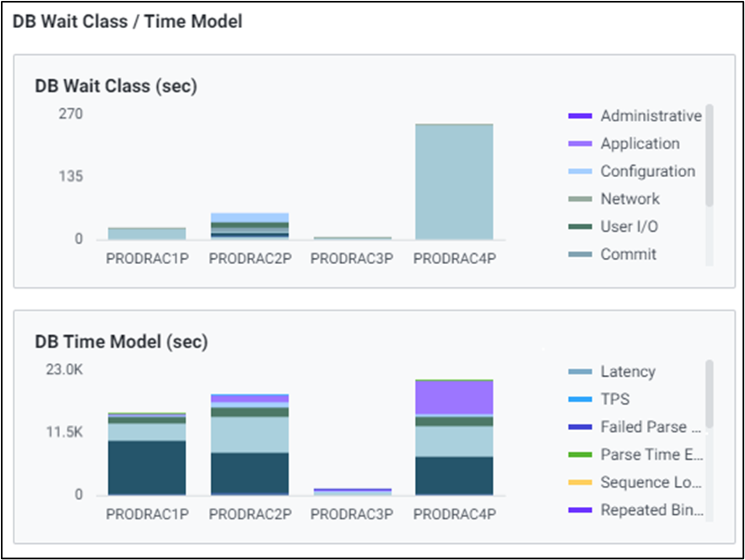
Task: Toggle the Administrative legend entry
Action: click(651, 116)
